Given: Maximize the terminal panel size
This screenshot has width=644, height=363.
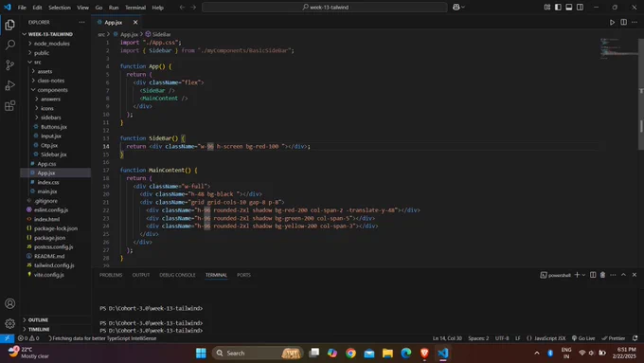Looking at the screenshot, I should tap(623, 275).
